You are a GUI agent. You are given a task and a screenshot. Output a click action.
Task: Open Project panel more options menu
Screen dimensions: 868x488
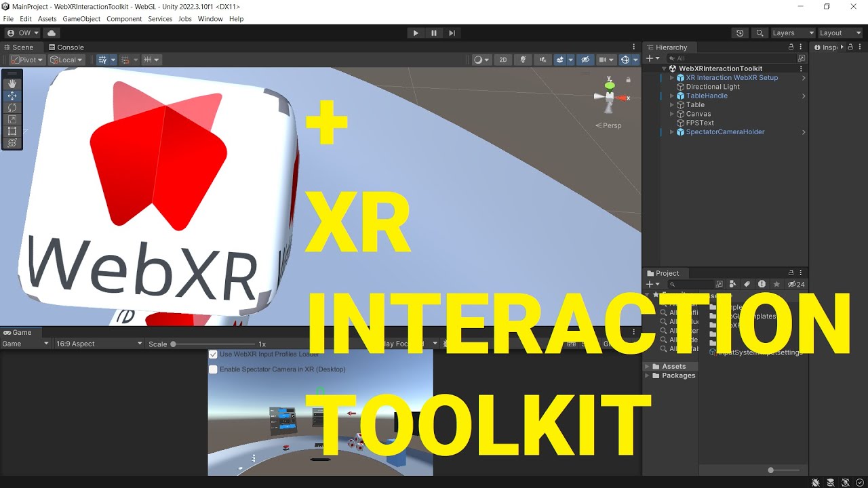tap(801, 273)
